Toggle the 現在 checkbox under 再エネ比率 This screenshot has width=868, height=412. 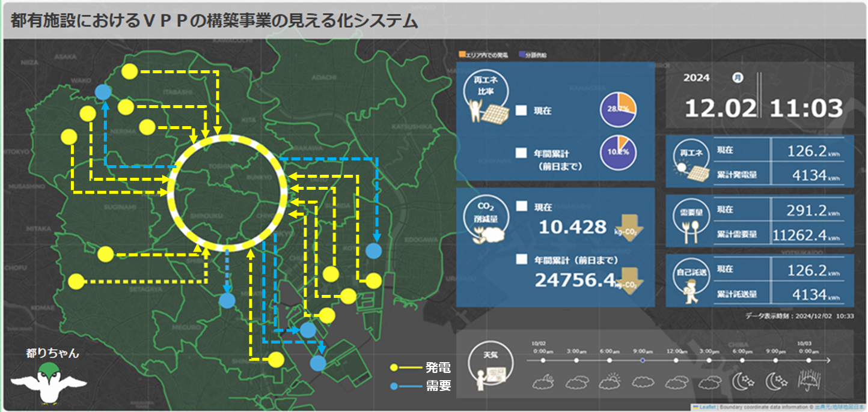coord(521,111)
